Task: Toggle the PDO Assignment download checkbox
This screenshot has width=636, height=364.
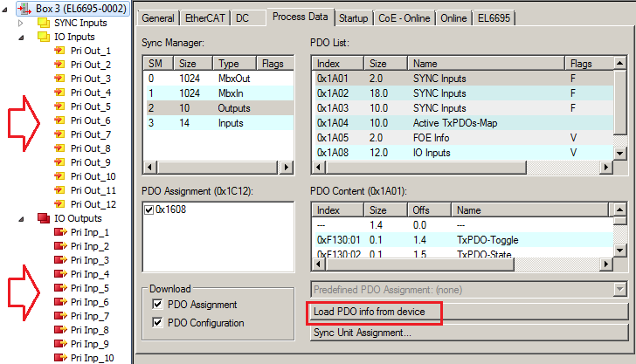Action: (x=157, y=304)
